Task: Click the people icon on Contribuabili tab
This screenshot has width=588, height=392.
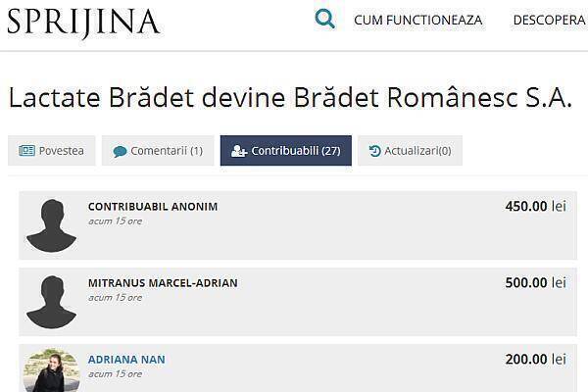Action: tap(239, 151)
